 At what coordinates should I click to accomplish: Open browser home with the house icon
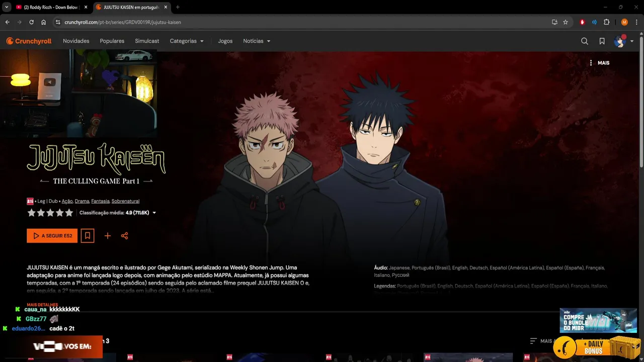44,22
